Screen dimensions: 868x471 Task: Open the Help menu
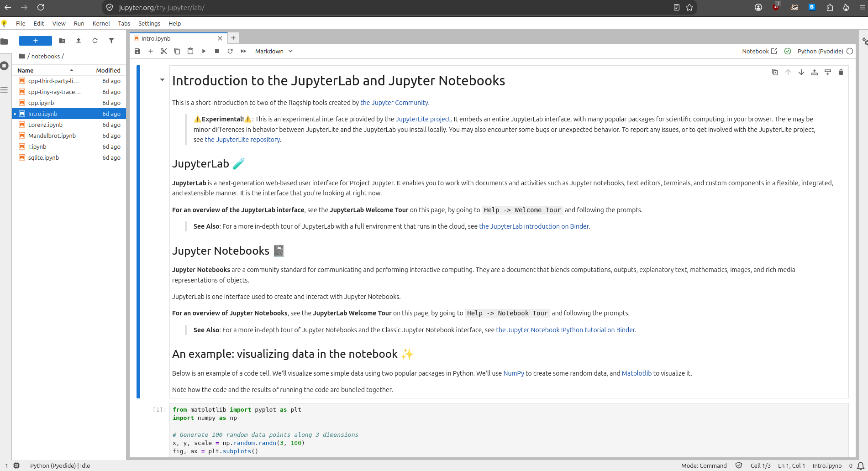174,23
